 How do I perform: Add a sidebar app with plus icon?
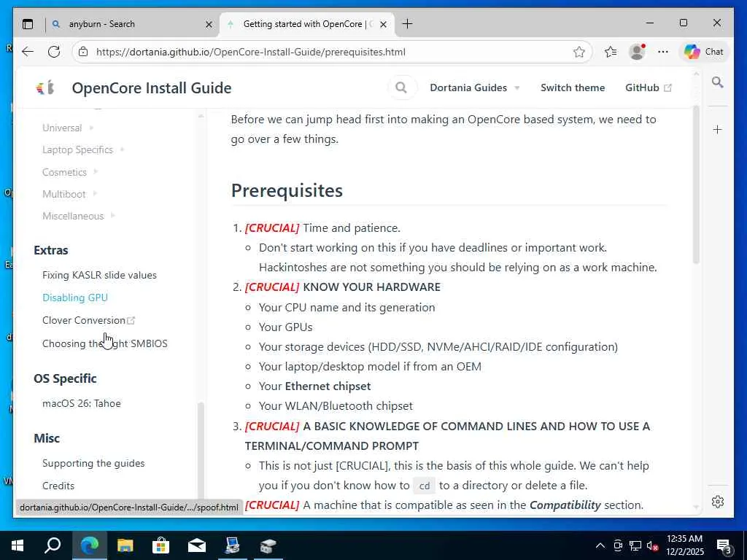[x=718, y=130]
